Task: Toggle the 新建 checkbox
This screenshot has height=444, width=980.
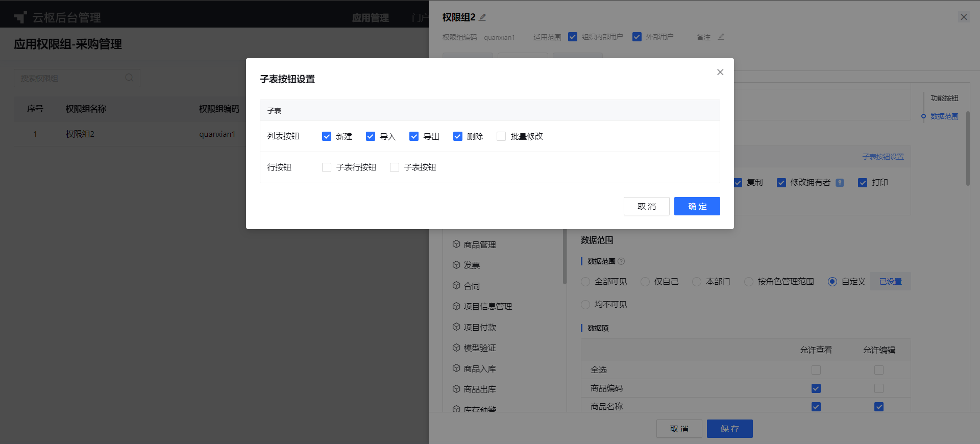Action: coord(327,136)
